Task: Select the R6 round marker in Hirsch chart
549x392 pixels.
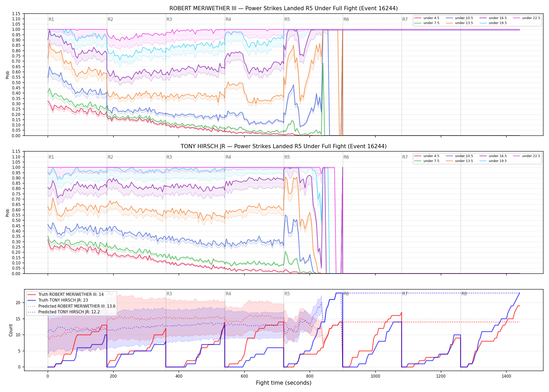Action: (x=346, y=157)
